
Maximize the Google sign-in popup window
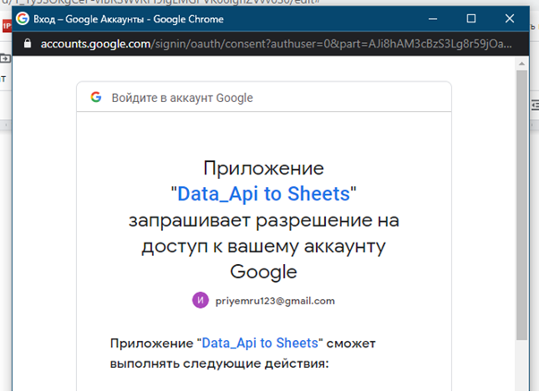pos(471,19)
